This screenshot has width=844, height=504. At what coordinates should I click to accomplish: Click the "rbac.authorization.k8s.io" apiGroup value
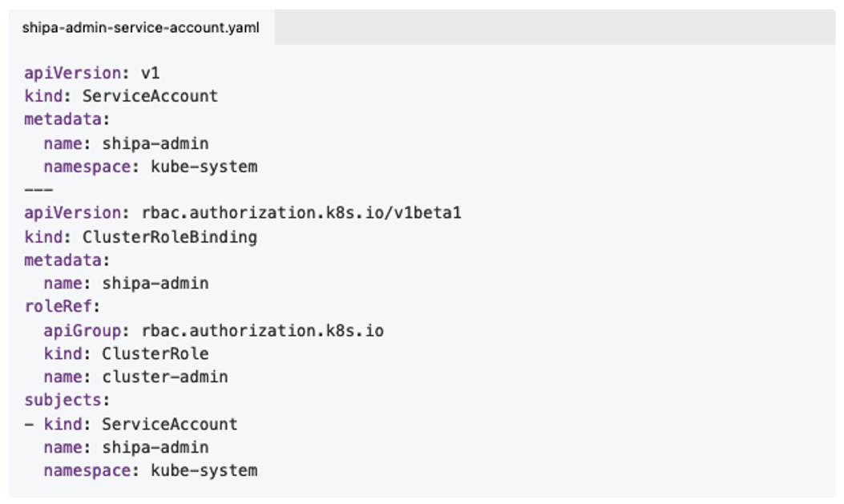tap(263, 330)
